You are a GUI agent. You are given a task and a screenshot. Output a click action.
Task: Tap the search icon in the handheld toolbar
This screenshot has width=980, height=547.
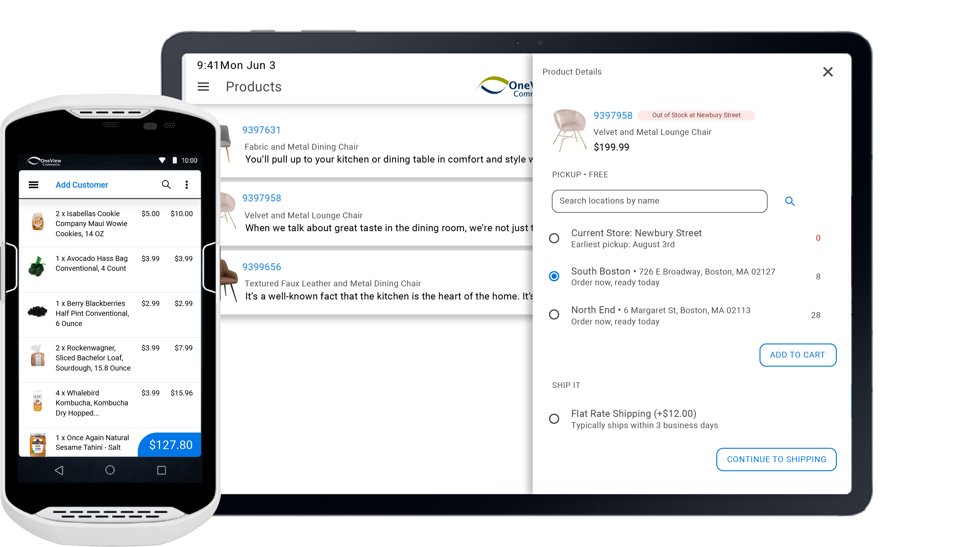pyautogui.click(x=166, y=184)
